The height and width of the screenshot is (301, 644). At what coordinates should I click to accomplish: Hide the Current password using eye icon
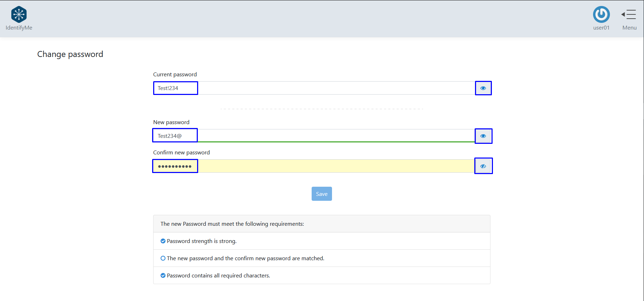[x=483, y=88]
